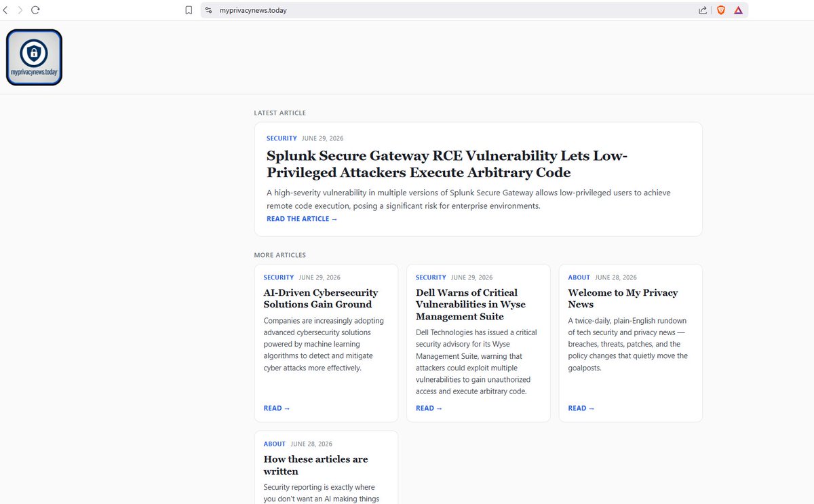Click the myprivacynews.today site logo

point(34,57)
